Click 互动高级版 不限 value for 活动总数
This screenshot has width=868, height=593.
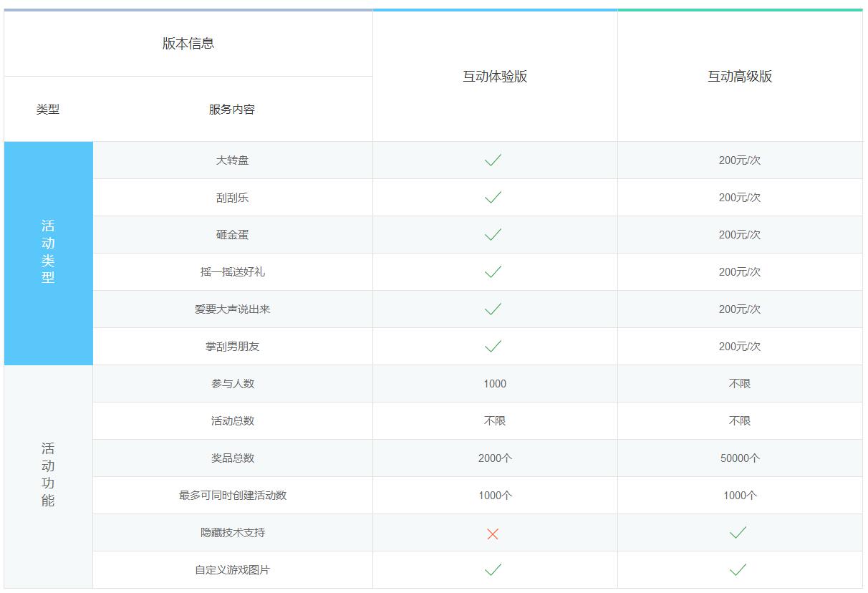pyautogui.click(x=740, y=421)
